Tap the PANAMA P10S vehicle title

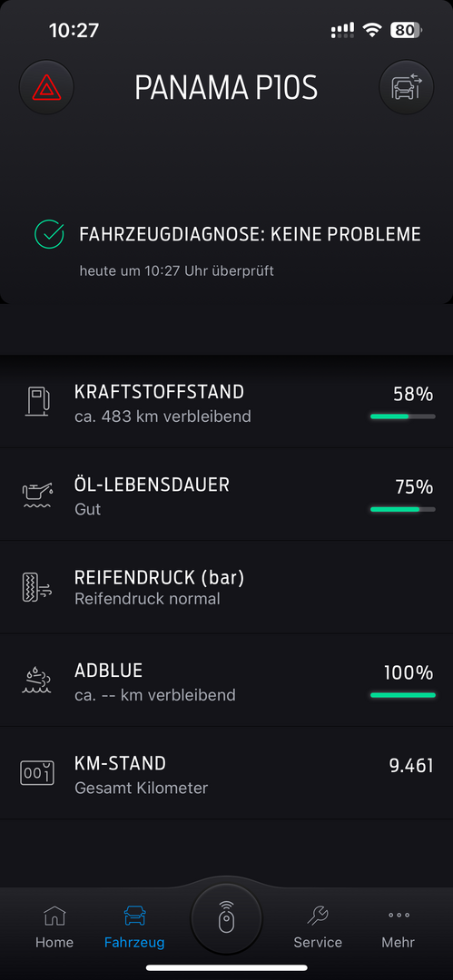coord(227,88)
